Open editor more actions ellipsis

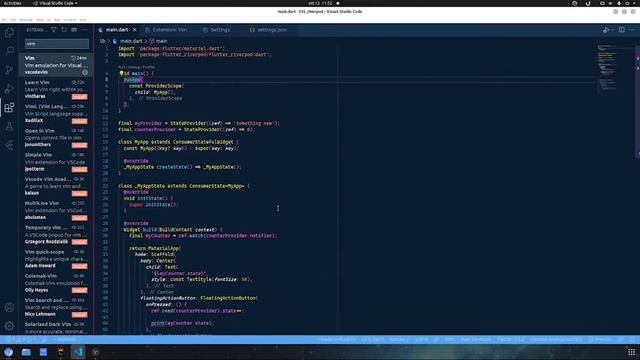pyautogui.click(x=632, y=30)
